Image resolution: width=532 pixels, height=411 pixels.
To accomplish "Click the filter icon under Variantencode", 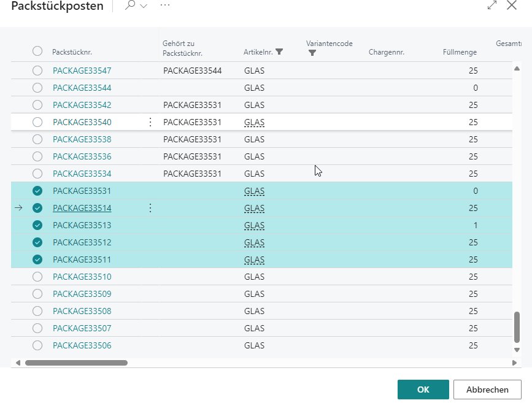I will (312, 53).
